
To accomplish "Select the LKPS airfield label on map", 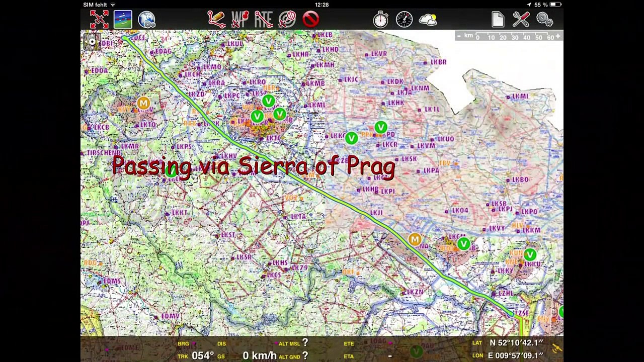I will [184, 146].
